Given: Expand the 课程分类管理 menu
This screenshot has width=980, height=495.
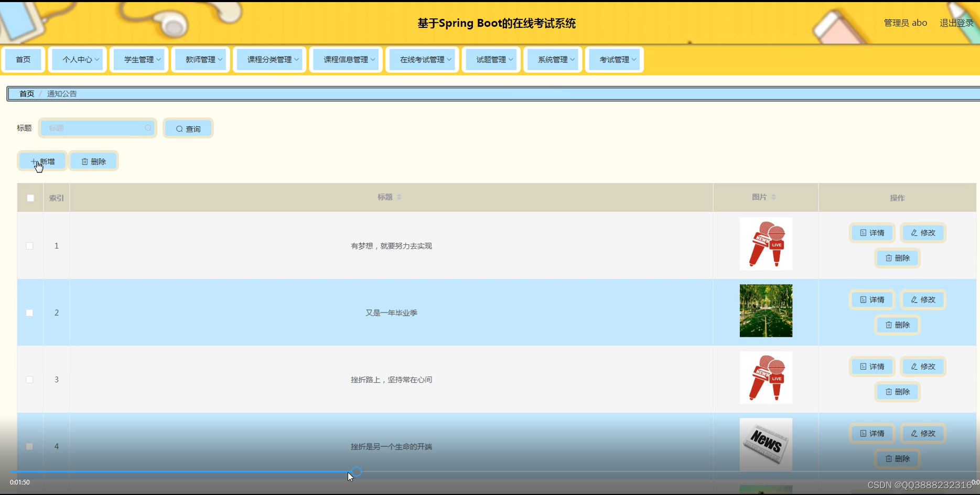Looking at the screenshot, I should click(270, 60).
